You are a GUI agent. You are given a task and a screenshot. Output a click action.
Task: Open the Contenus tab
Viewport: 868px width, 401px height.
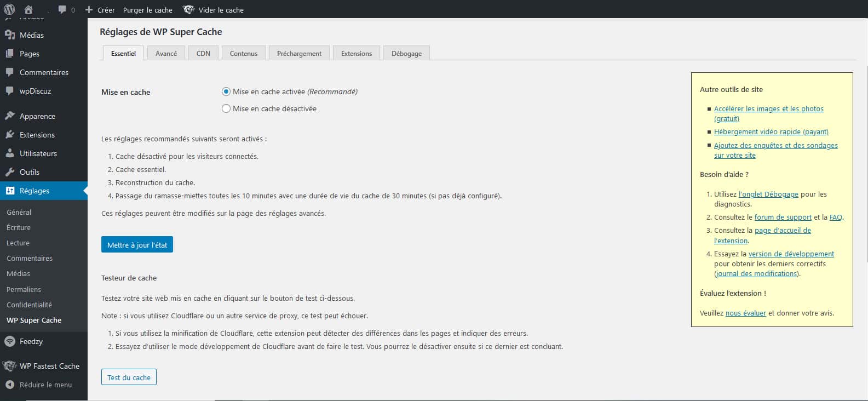click(x=244, y=53)
